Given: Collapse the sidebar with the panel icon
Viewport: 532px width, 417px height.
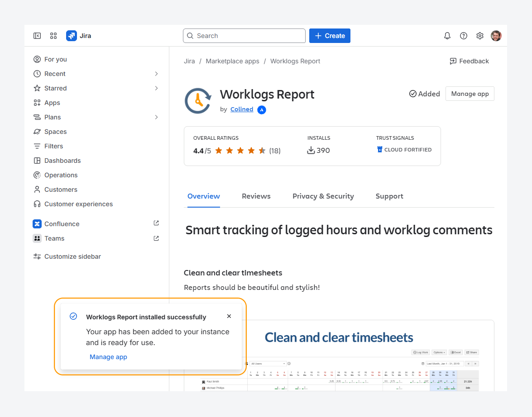Looking at the screenshot, I should pos(37,36).
